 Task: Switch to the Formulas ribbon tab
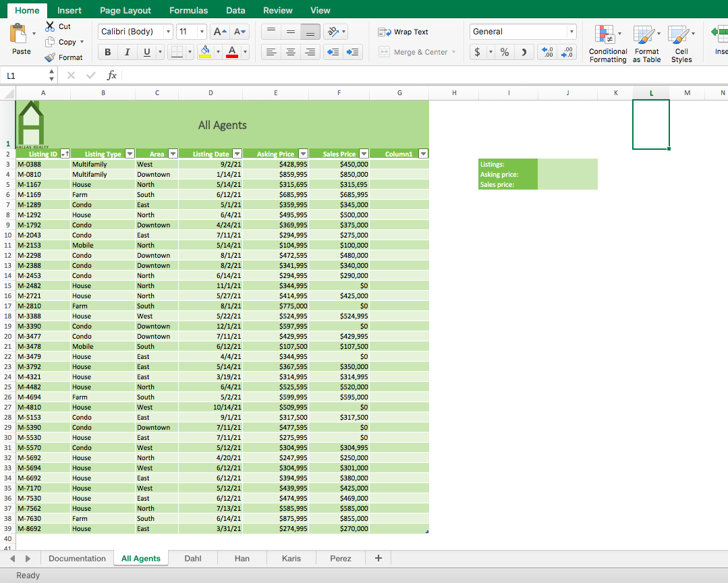point(188,10)
